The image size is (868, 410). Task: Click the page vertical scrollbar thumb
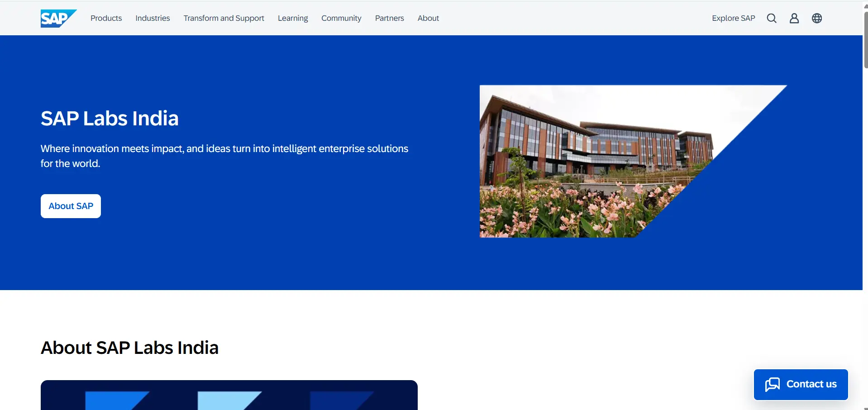pos(865,40)
